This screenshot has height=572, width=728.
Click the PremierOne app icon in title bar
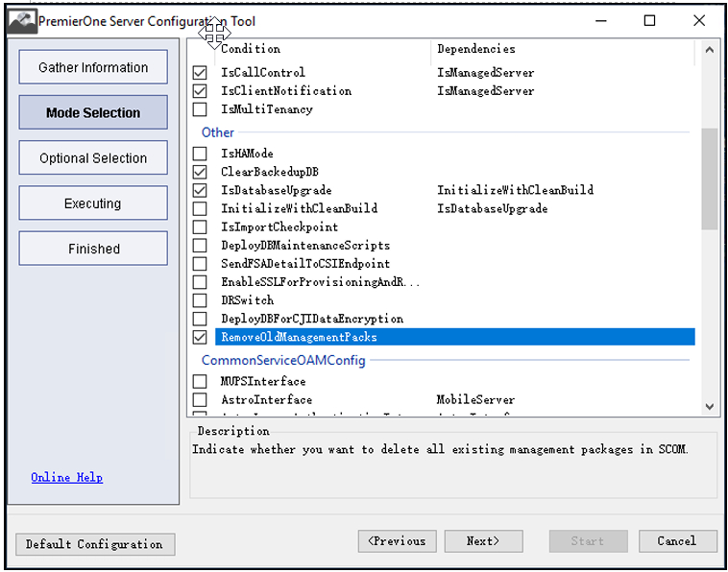[x=21, y=20]
